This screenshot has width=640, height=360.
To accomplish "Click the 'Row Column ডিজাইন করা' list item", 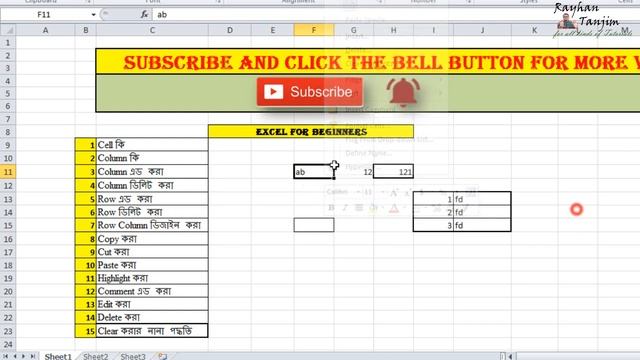I will pos(152,225).
